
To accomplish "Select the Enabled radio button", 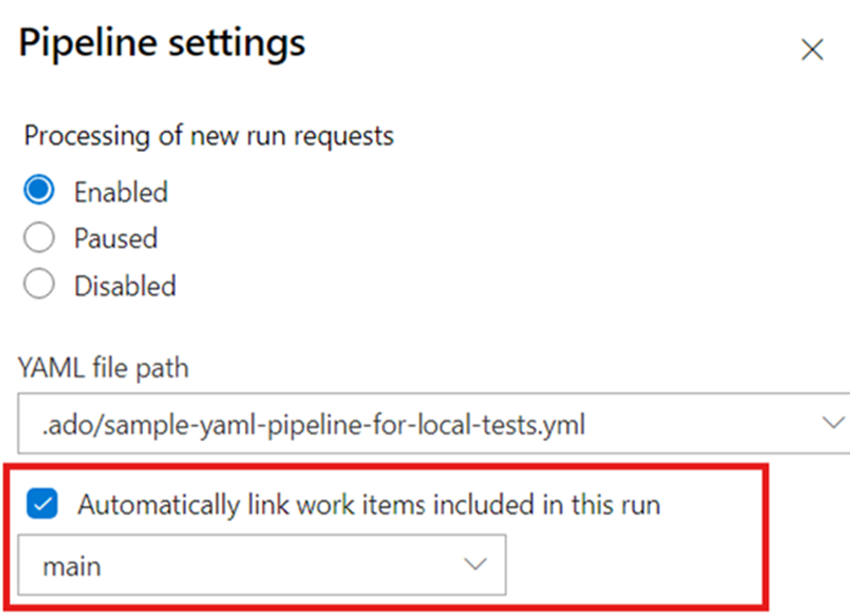I will tap(38, 190).
